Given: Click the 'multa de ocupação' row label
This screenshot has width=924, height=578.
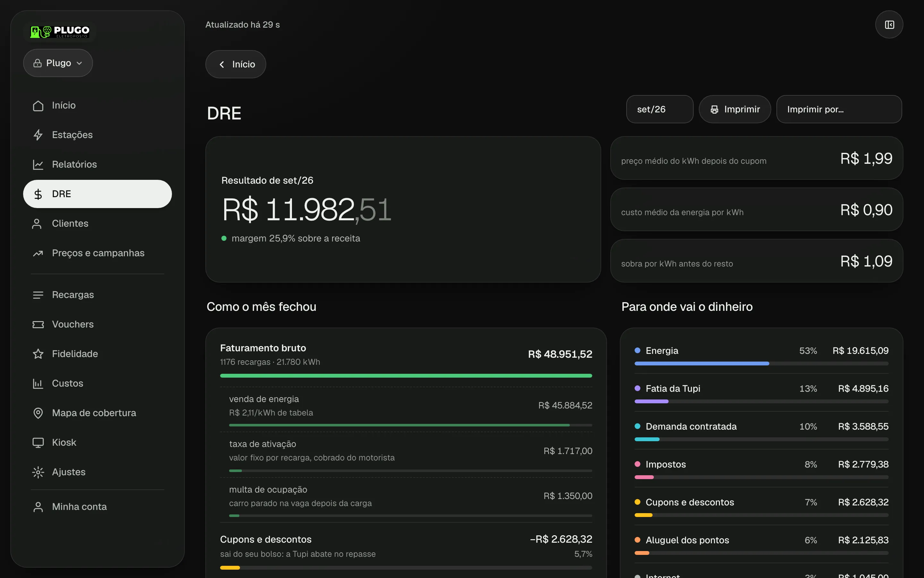Looking at the screenshot, I should 268,490.
